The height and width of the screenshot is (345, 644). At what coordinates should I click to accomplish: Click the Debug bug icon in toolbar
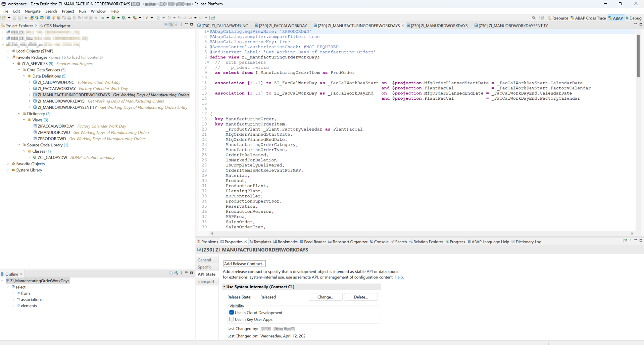103,18
